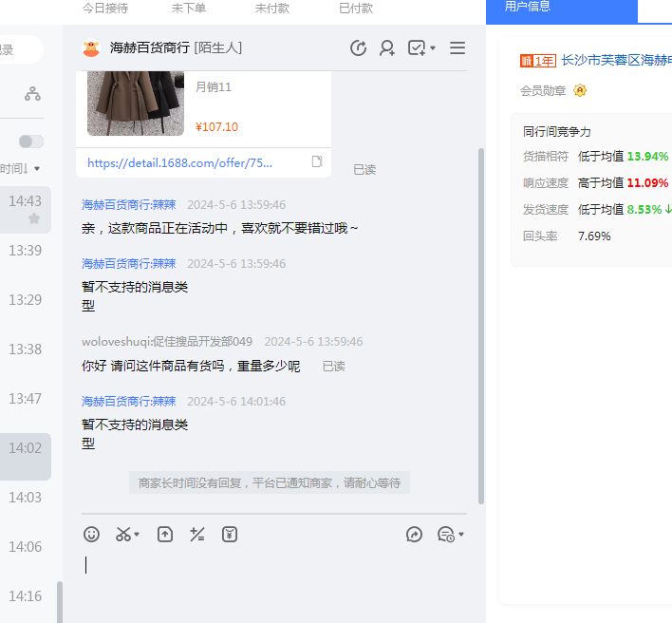Viewport: 672px width, 623px height.
Task: Open the hamburger menu in chat header
Action: pyautogui.click(x=457, y=48)
